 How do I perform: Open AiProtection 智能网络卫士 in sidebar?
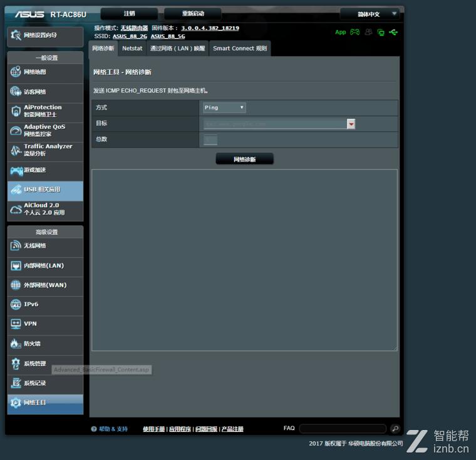click(x=45, y=111)
